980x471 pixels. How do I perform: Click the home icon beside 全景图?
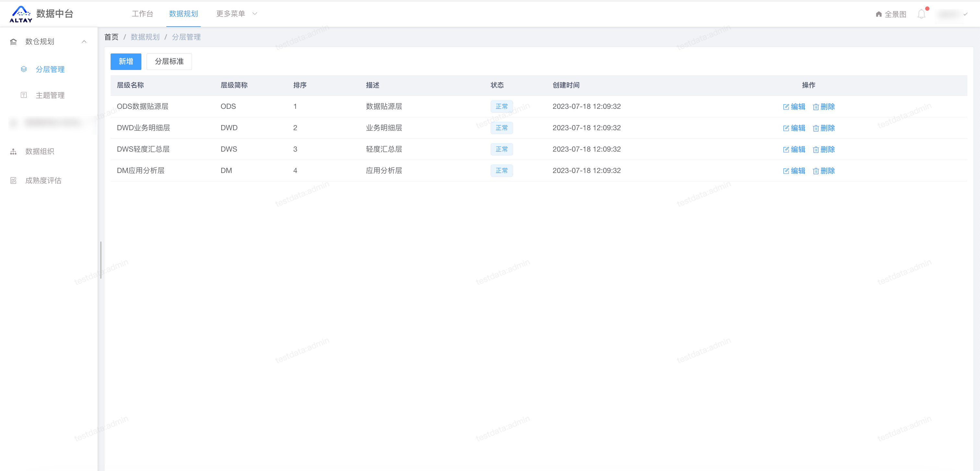pyautogui.click(x=878, y=14)
